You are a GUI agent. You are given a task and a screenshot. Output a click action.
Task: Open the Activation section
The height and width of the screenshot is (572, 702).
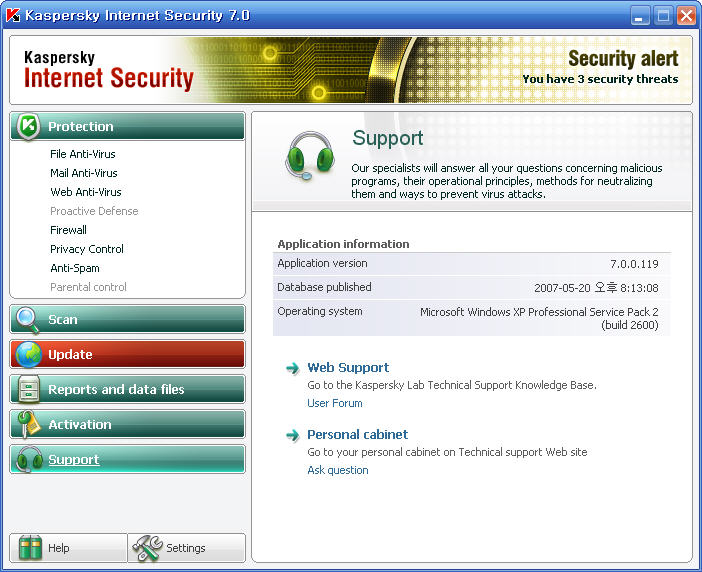(x=128, y=424)
